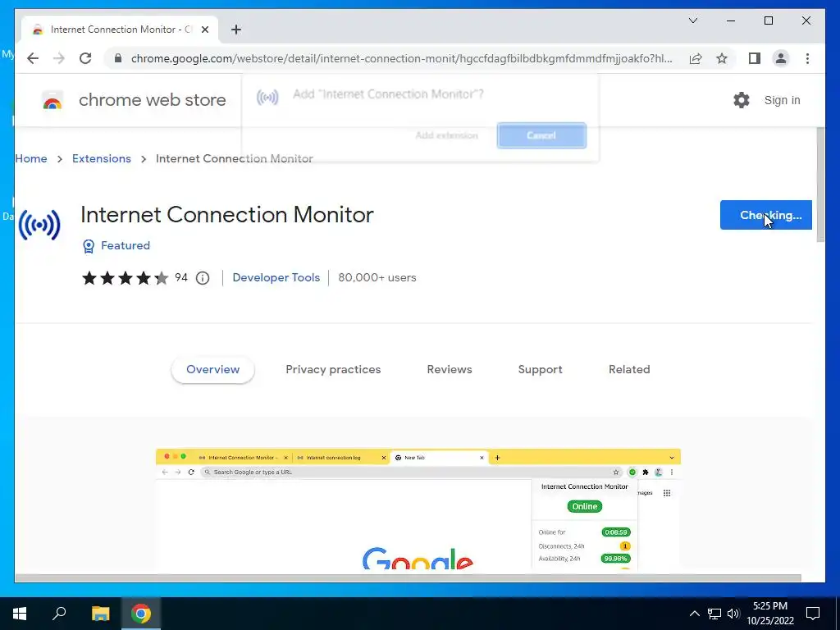Viewport: 840px width, 630px height.
Task: Click the 80,000+ users text
Action: [x=377, y=277]
